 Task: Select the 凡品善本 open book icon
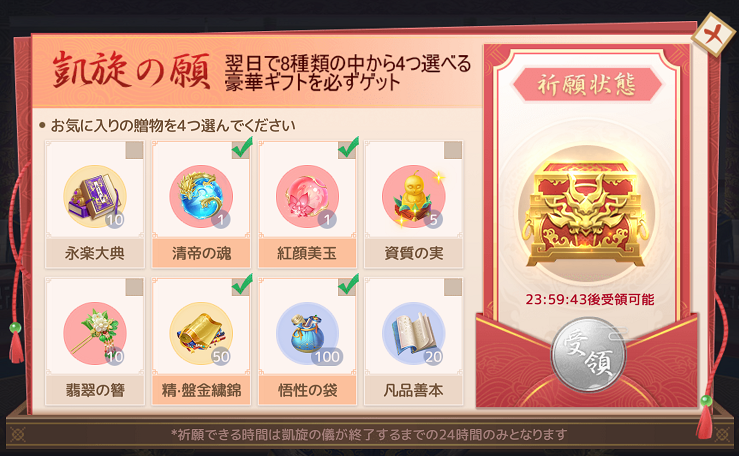(414, 334)
